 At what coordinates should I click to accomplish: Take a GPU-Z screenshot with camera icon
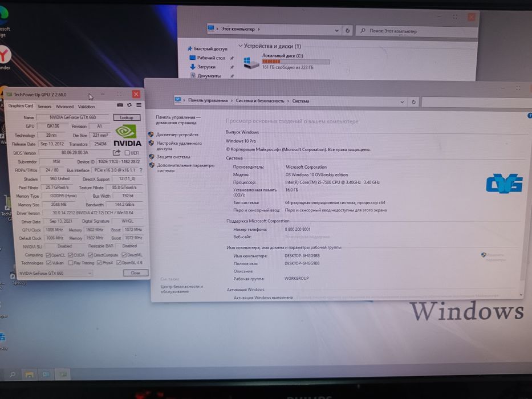[x=120, y=105]
